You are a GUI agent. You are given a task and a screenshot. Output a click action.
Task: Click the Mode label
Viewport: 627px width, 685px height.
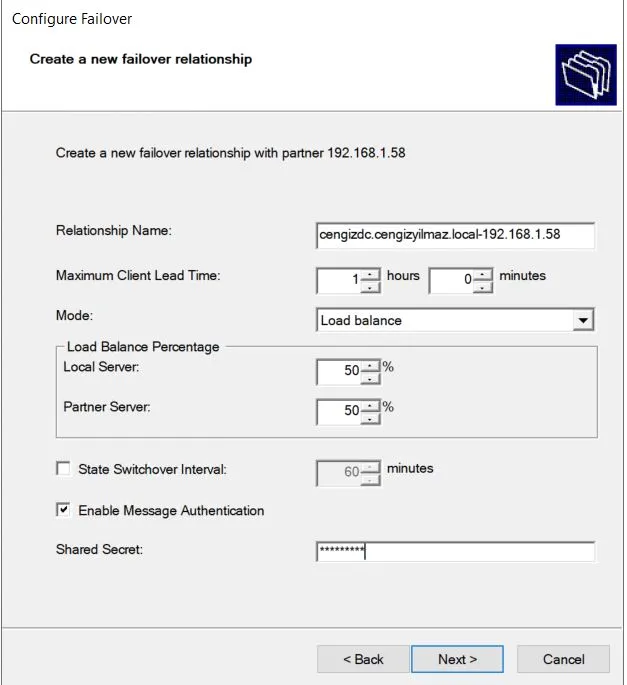(x=74, y=315)
